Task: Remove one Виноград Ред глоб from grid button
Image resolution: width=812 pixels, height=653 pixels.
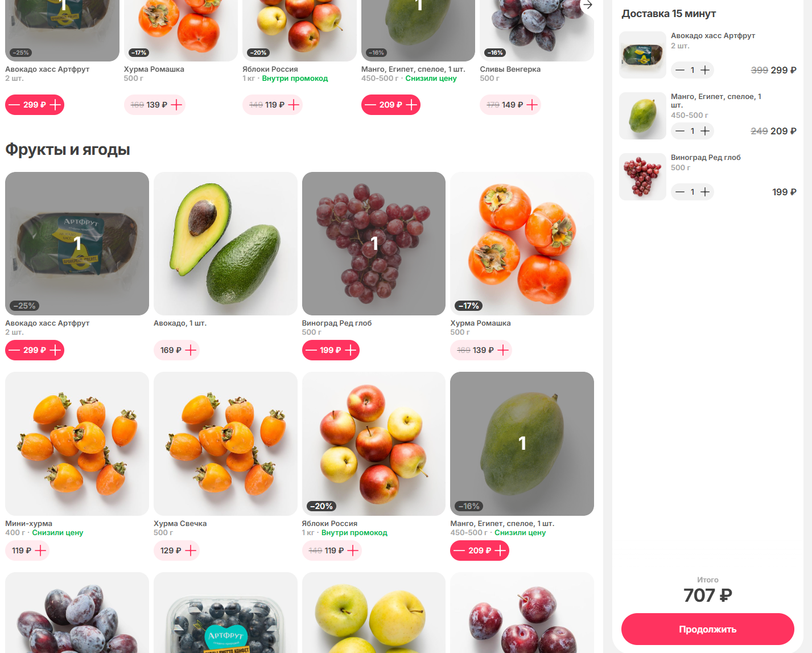Action: [311, 350]
